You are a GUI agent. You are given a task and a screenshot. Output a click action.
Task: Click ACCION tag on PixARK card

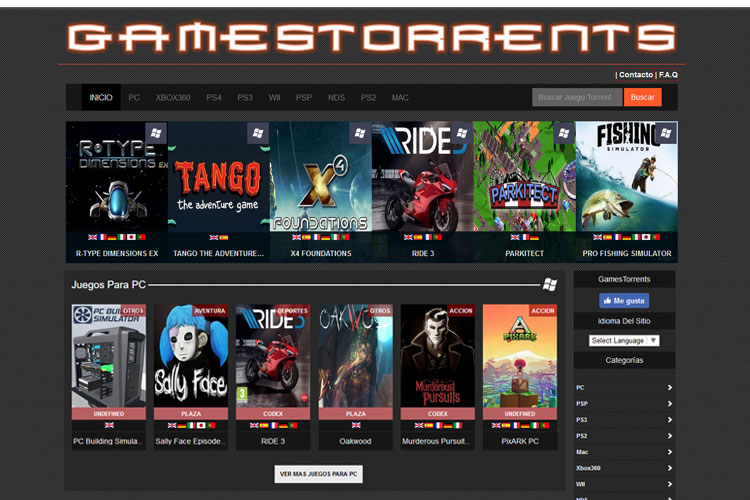point(543,311)
